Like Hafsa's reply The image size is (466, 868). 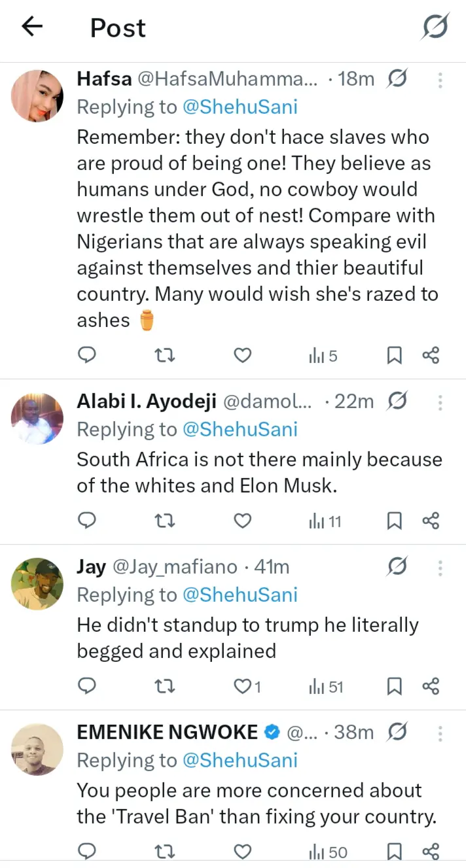[x=243, y=355]
